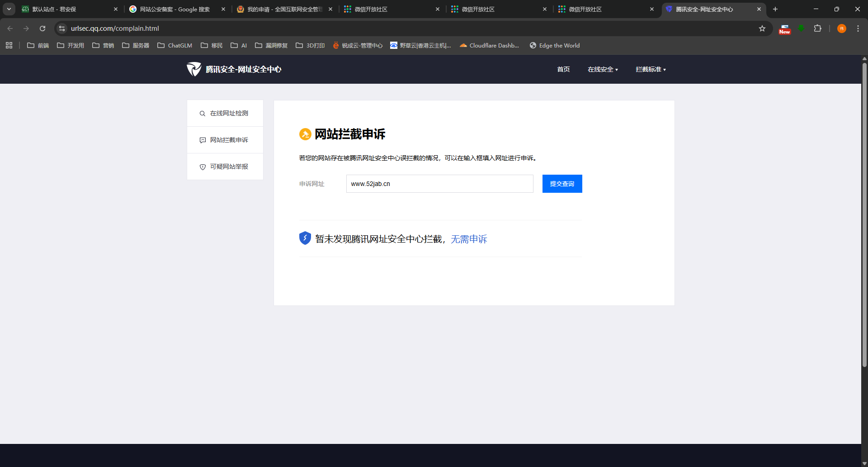Viewport: 868px width, 467px height.
Task: Open the 前端 bookmark folder
Action: [38, 45]
